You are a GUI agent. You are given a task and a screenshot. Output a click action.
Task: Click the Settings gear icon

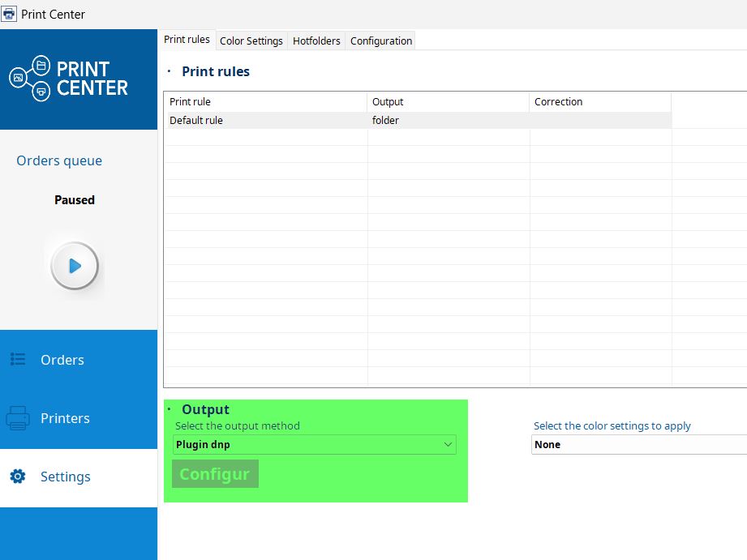pyautogui.click(x=18, y=477)
